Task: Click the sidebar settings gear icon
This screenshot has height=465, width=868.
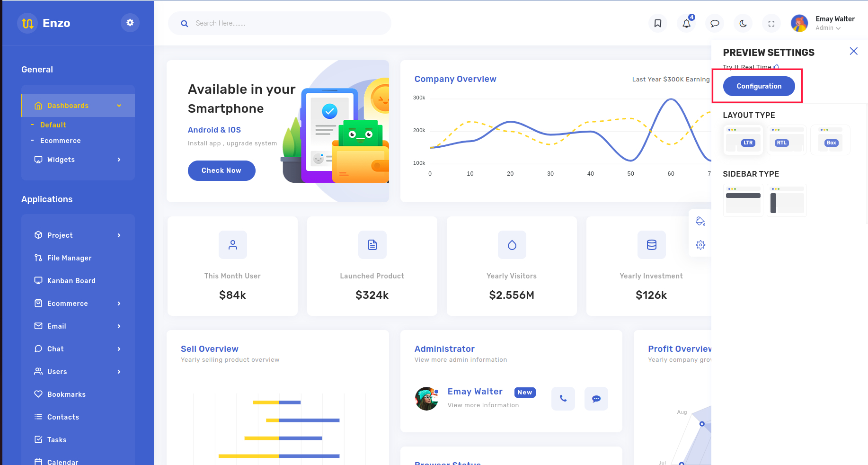Action: coord(130,23)
